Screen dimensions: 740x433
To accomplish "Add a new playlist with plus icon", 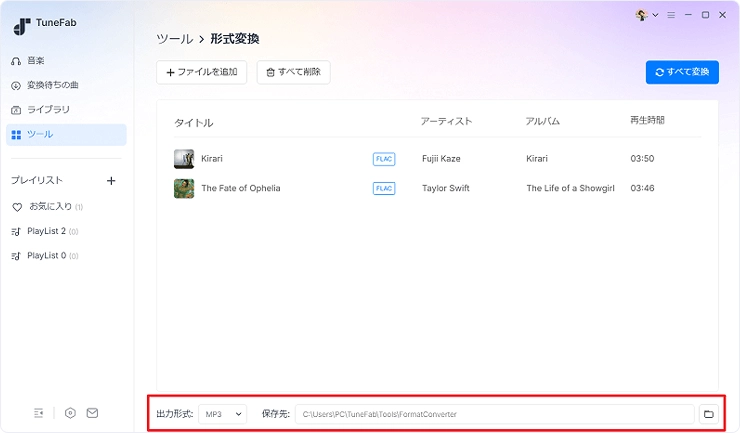I will 111,181.
